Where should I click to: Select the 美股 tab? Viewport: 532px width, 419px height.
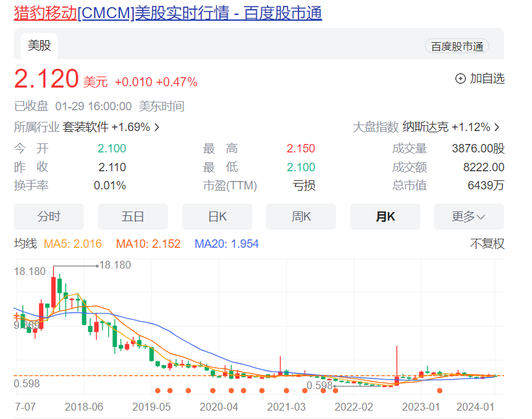click(x=40, y=45)
